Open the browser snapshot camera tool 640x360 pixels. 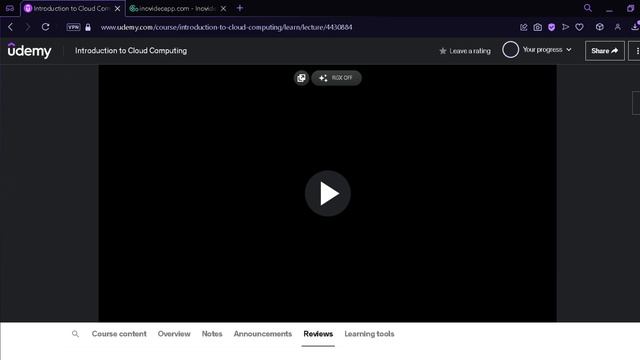pyautogui.click(x=538, y=27)
